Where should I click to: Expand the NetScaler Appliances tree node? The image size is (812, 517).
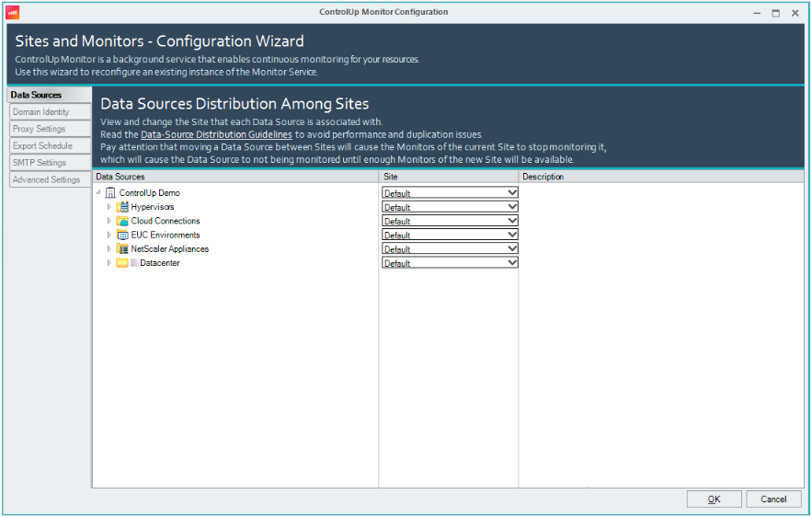[x=109, y=248]
